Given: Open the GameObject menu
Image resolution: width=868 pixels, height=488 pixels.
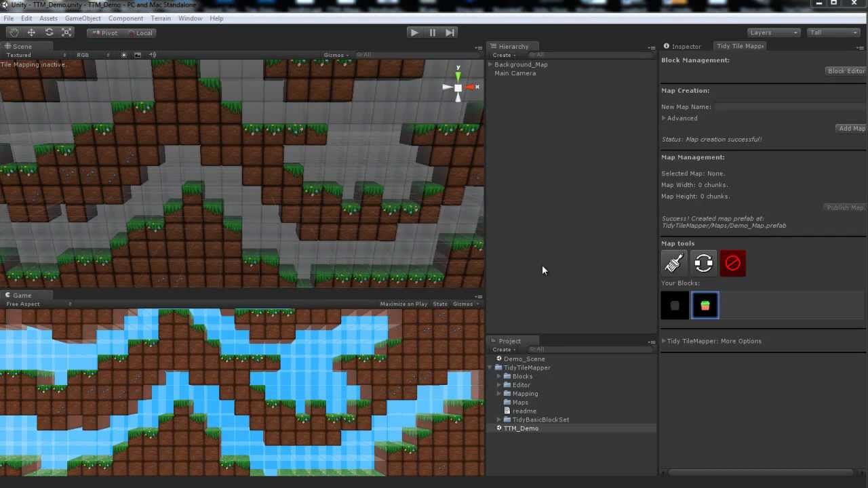Looking at the screenshot, I should pyautogui.click(x=83, y=18).
